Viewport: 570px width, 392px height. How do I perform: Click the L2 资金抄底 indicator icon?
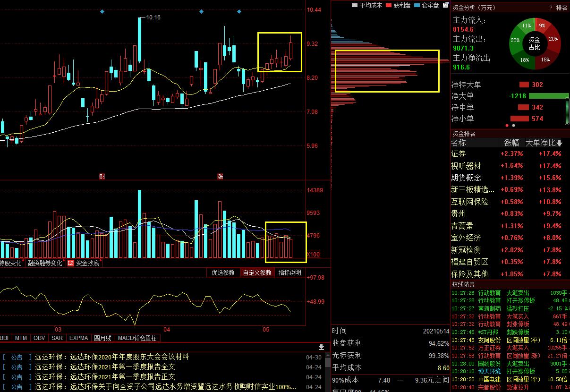click(x=70, y=263)
